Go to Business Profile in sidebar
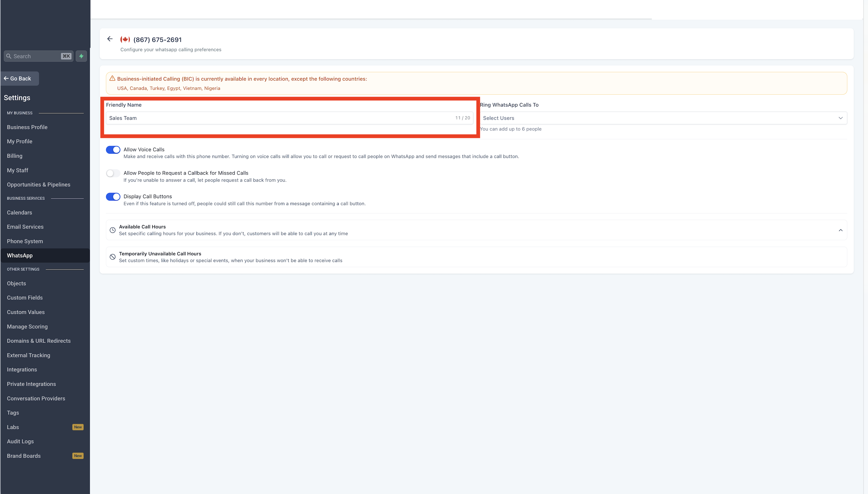 [27, 127]
